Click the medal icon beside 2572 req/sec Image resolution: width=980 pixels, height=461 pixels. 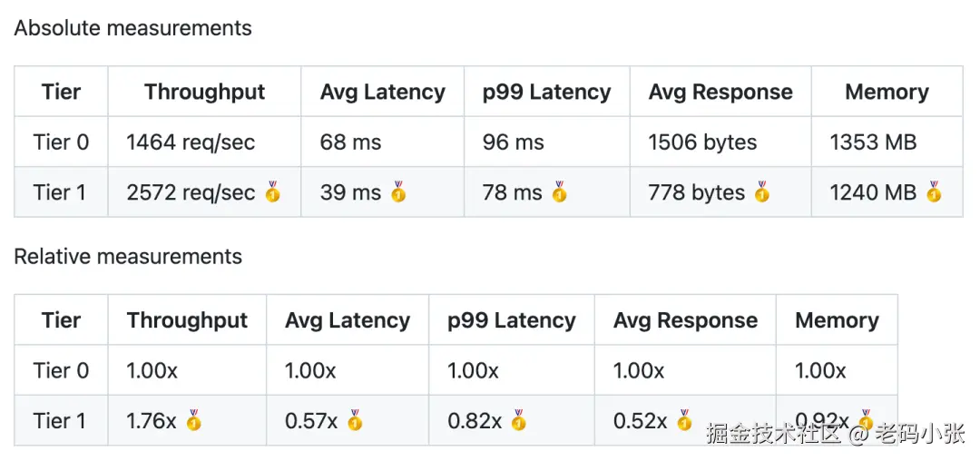click(273, 192)
